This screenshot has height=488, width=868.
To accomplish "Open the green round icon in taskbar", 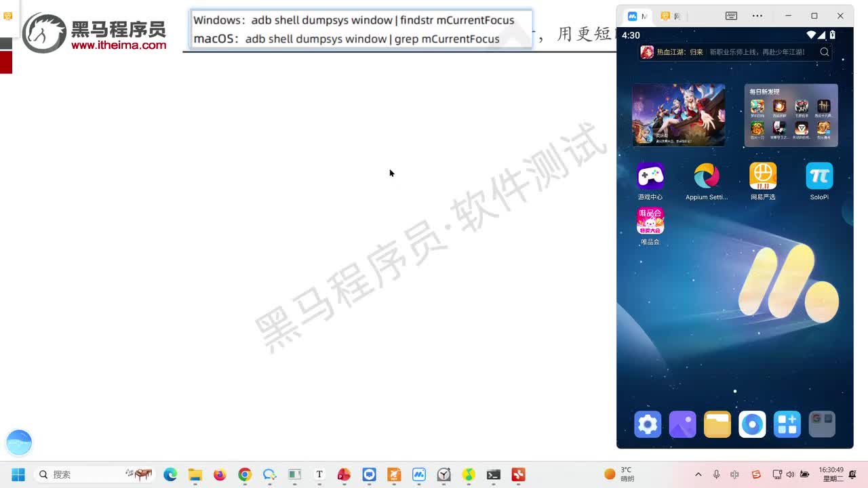I will [x=469, y=474].
